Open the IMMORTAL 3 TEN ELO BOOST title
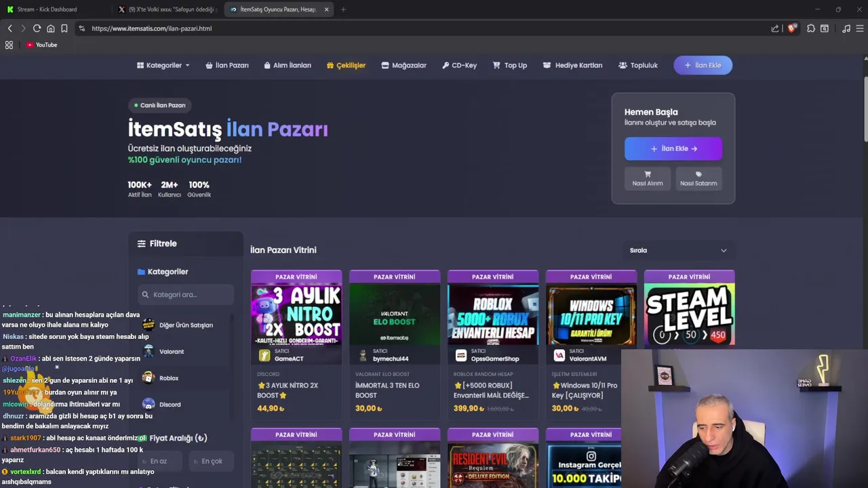868x488 pixels. pos(387,390)
